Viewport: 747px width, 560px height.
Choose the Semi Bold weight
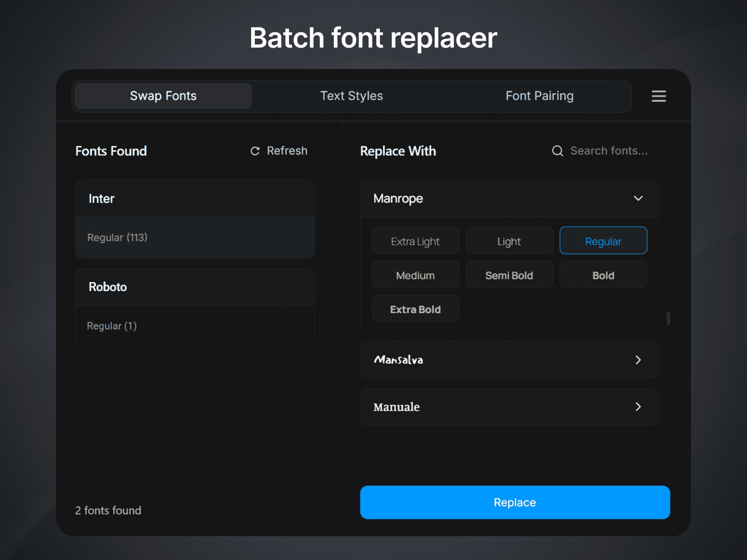(509, 275)
